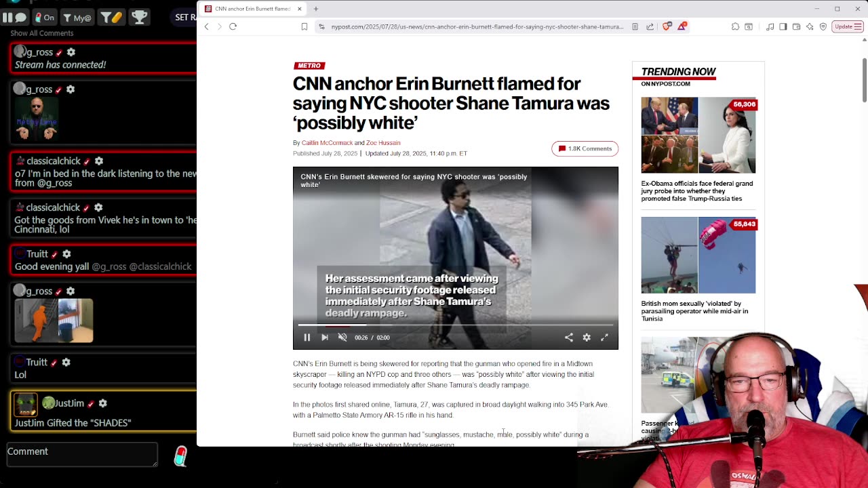Open a new browser tab
The width and height of the screenshot is (868, 488).
coord(316,9)
